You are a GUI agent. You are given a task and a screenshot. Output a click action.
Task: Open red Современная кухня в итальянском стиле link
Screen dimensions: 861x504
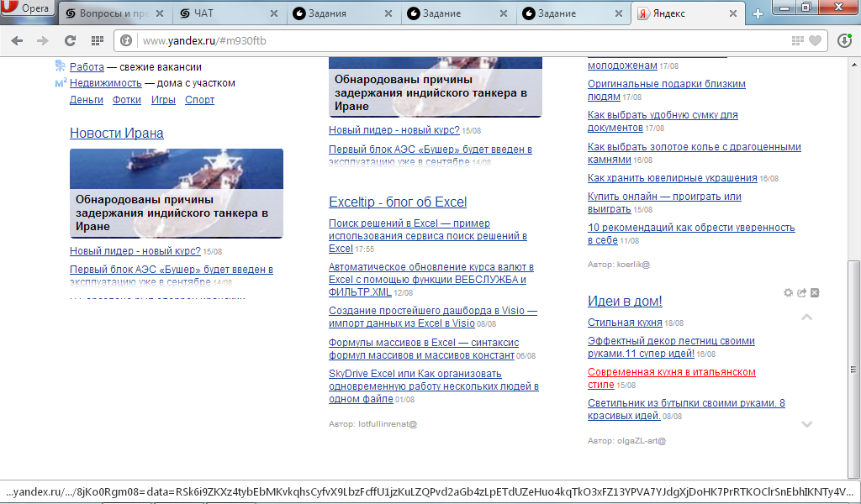click(672, 378)
